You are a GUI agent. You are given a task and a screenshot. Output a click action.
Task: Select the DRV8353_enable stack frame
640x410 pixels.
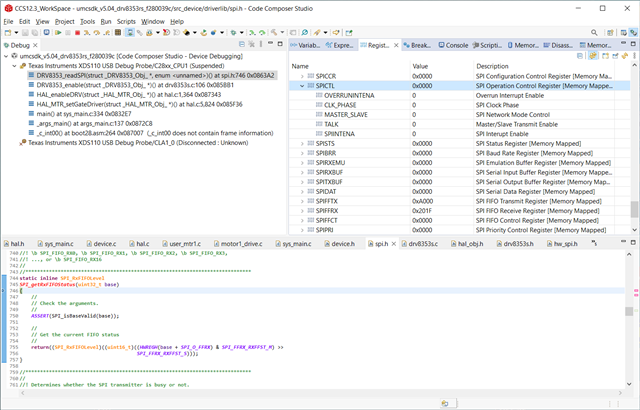pyautogui.click(x=131, y=85)
